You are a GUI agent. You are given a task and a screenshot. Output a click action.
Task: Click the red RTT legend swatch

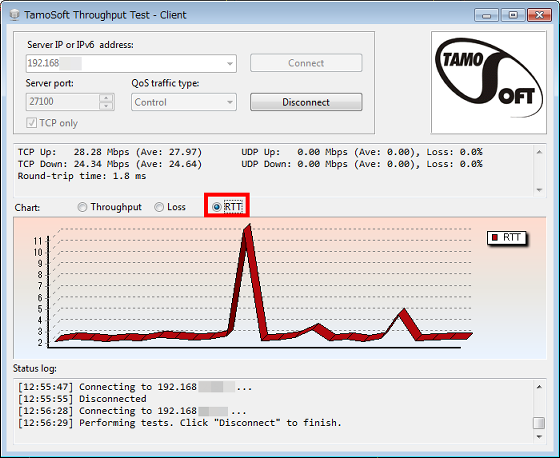click(x=495, y=237)
